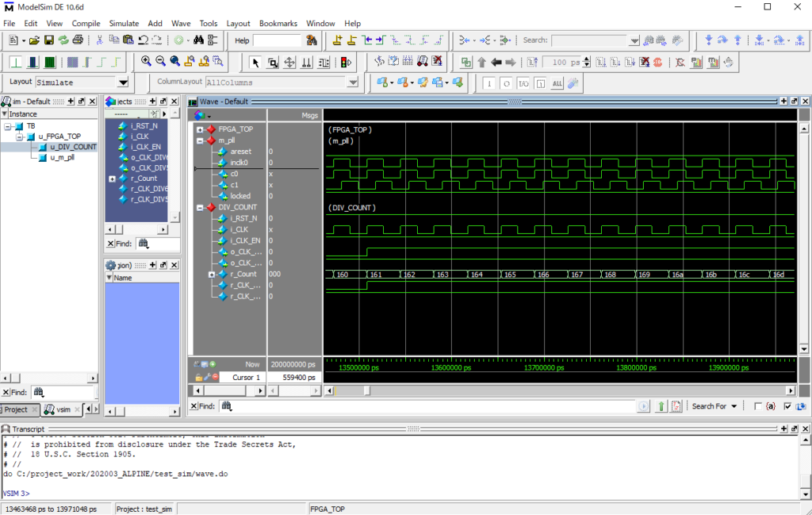Switch to the Project tab
Screen dimensions: 812x515
(x=17, y=409)
